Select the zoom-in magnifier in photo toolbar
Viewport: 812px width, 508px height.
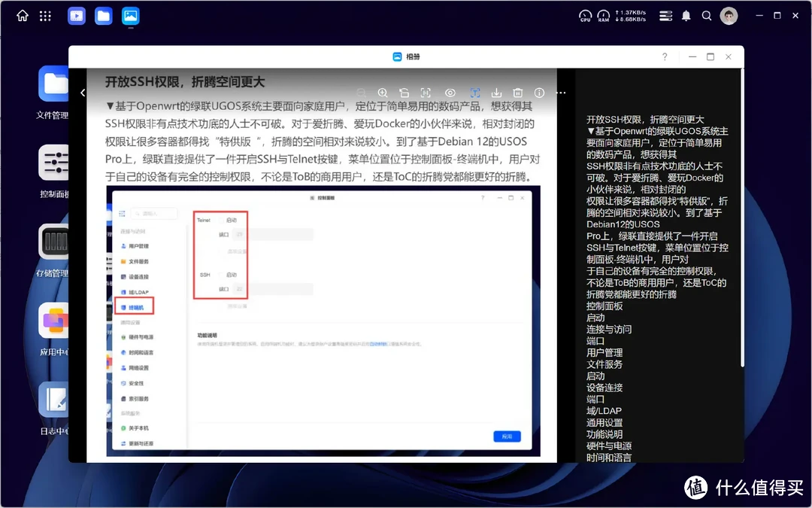[383, 92]
